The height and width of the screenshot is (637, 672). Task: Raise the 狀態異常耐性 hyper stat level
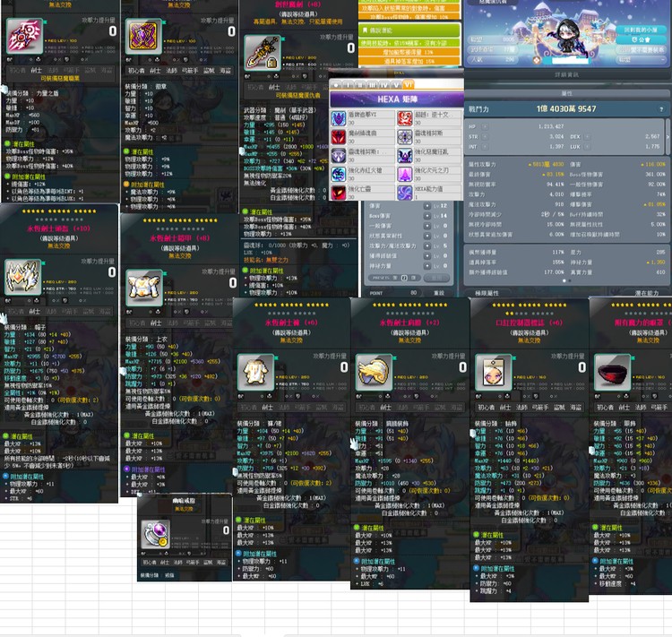pos(427,236)
